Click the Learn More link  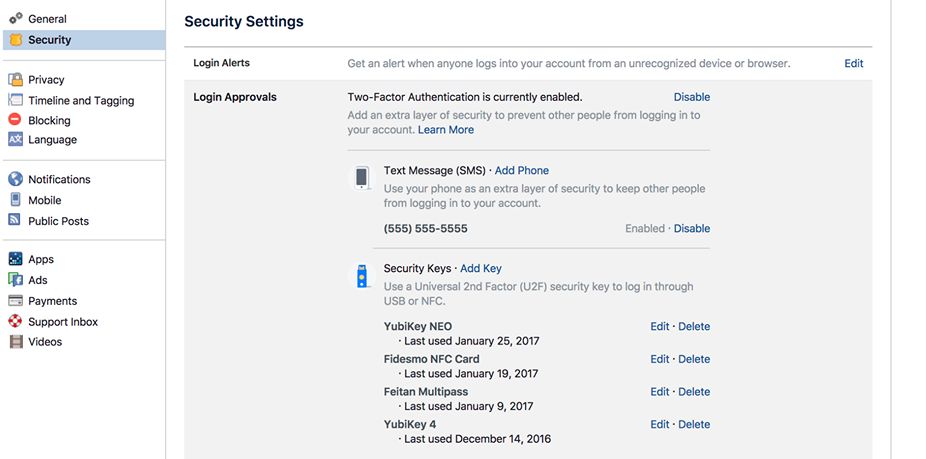point(446,130)
